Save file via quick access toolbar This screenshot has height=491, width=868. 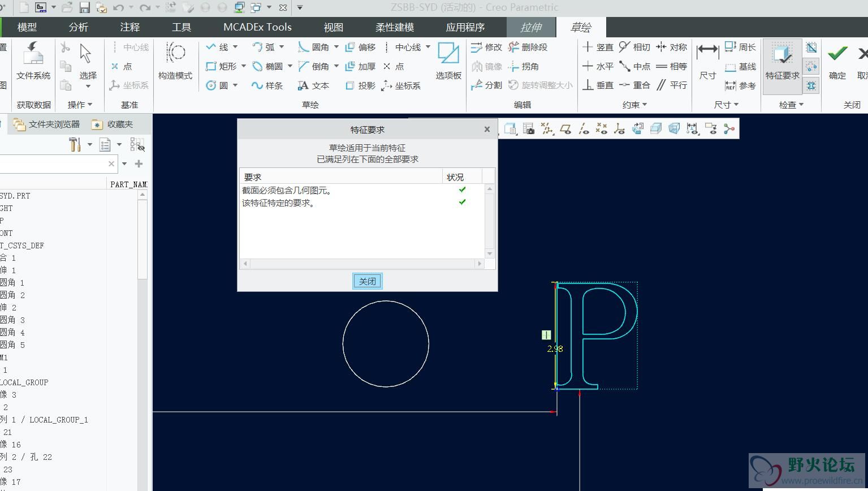(84, 7)
